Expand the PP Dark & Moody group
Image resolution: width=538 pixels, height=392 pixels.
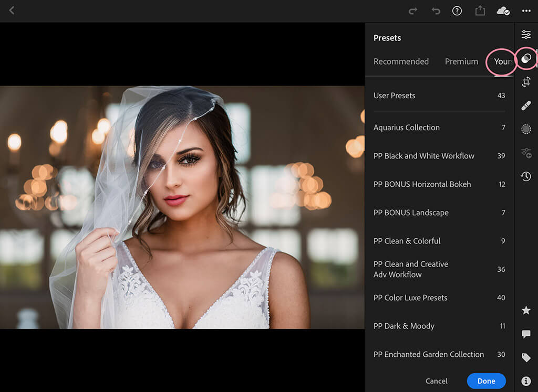439,326
